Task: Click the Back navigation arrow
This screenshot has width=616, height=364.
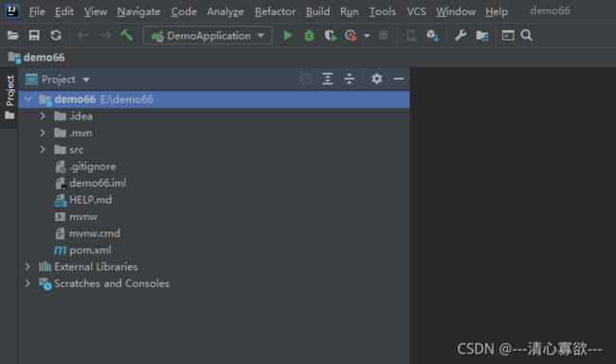Action: click(83, 36)
